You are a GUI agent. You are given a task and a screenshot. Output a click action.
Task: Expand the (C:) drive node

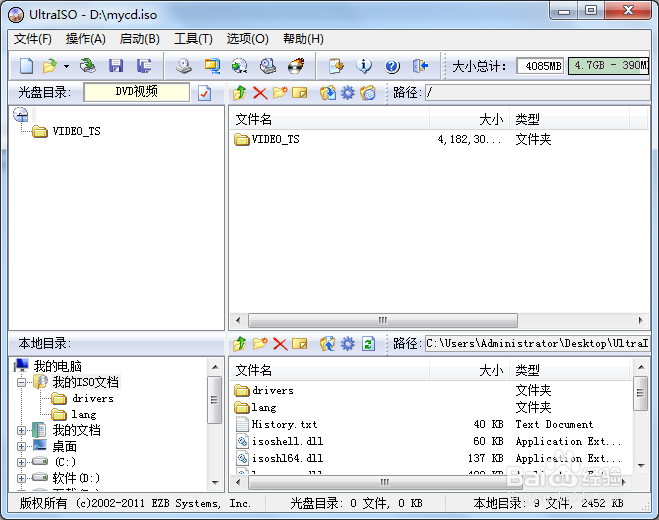click(21, 462)
